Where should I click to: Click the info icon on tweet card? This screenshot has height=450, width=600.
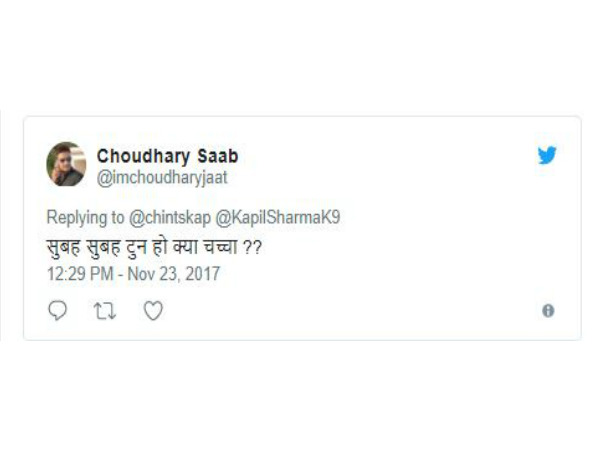(x=548, y=310)
